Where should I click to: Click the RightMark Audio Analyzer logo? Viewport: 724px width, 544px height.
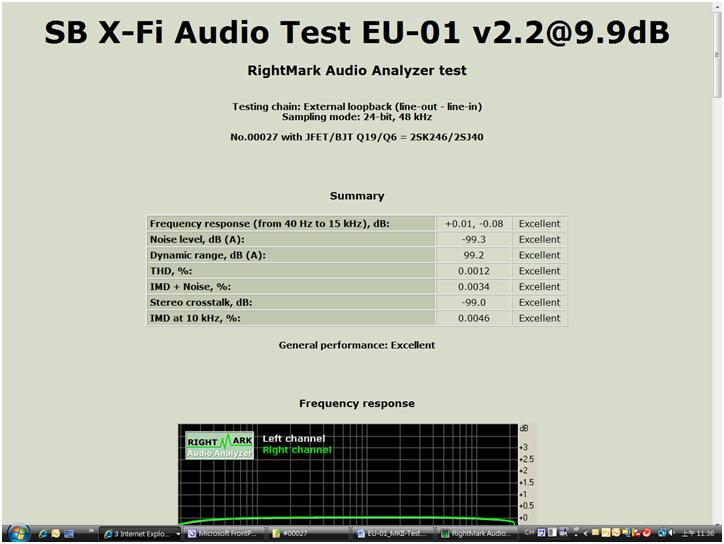coord(220,445)
